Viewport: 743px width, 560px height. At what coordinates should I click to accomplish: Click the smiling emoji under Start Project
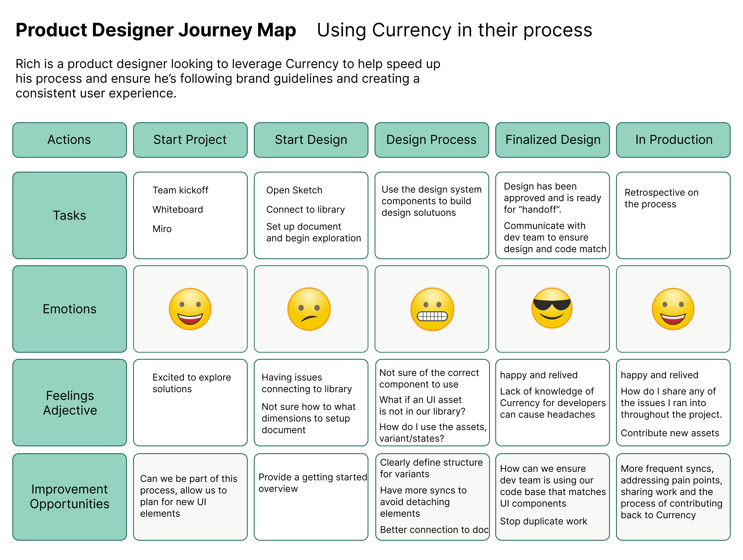[x=190, y=309]
